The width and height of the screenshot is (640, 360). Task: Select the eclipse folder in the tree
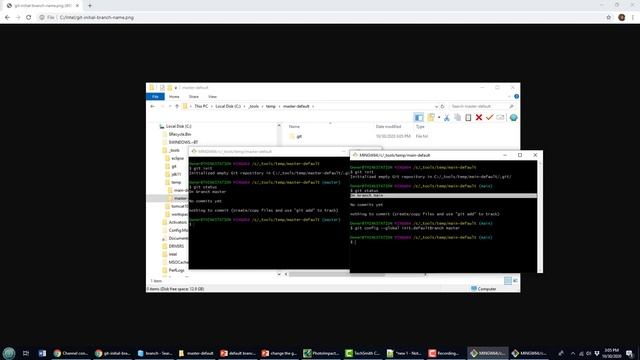[x=175, y=158]
